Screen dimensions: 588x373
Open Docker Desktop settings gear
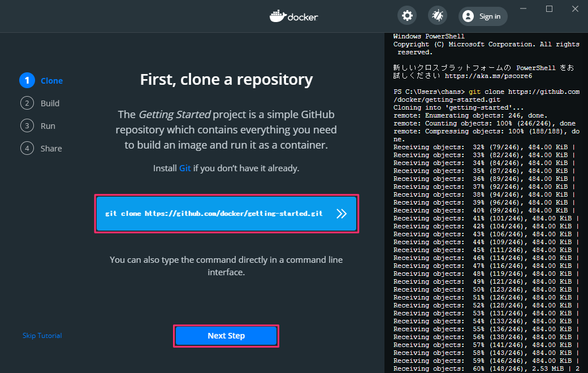click(407, 16)
